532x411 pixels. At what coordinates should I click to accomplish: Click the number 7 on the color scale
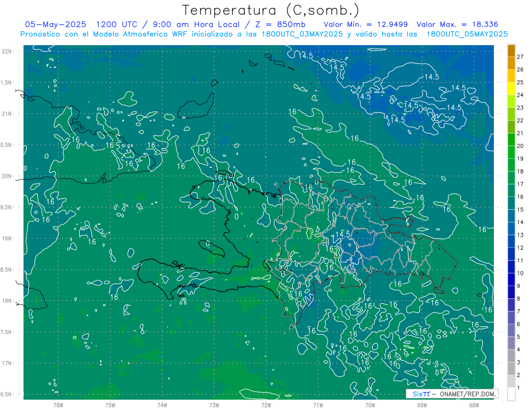click(x=519, y=311)
